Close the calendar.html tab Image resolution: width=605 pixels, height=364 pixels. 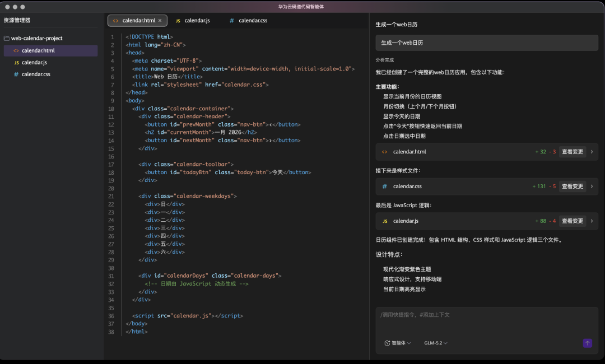160,20
